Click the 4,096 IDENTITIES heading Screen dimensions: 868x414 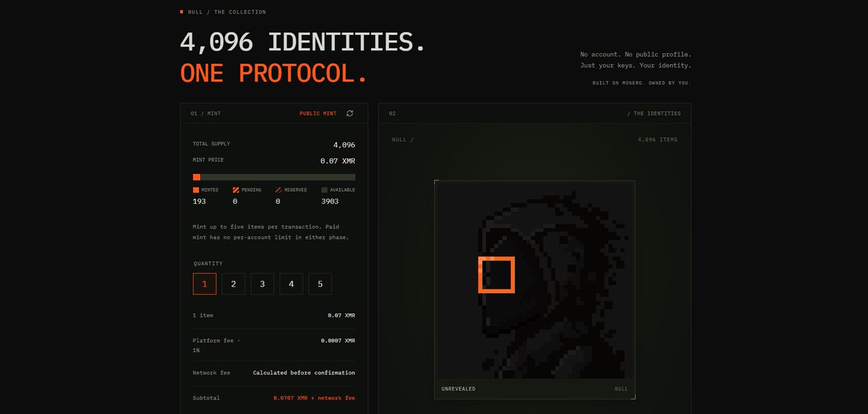[x=303, y=42]
